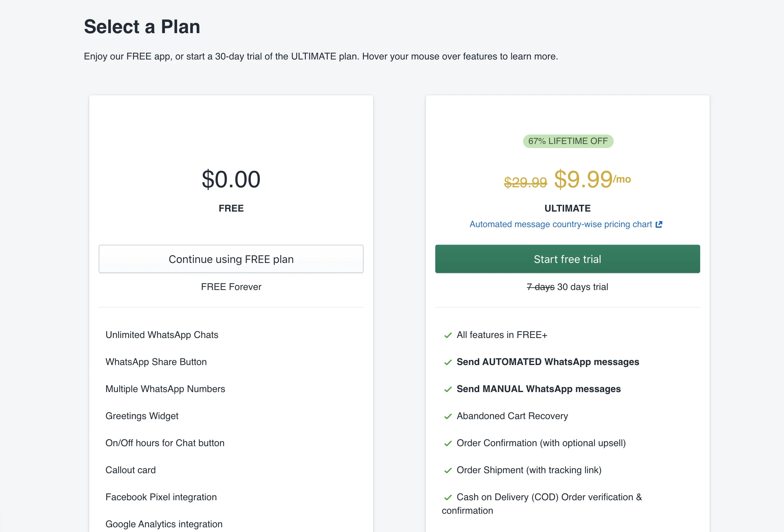This screenshot has height=532, width=784.
Task: Select the WhatsApp Share Button feature text
Action: (x=156, y=362)
